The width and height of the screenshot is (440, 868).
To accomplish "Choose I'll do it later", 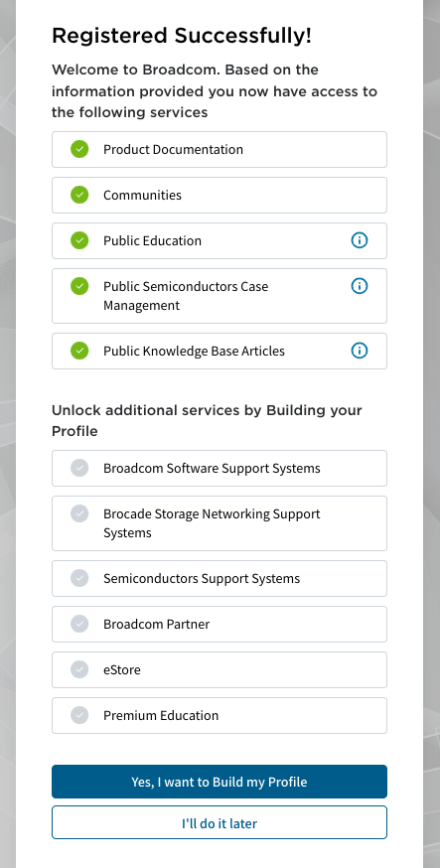I will click(220, 822).
